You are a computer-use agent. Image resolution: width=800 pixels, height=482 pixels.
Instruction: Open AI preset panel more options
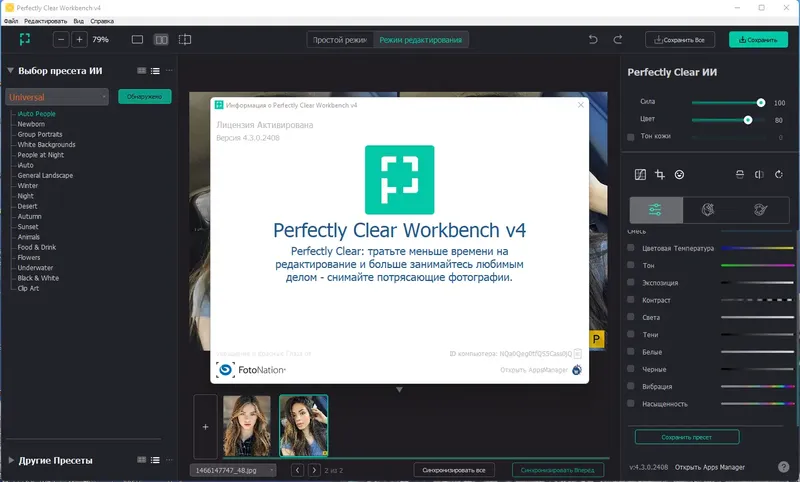pos(169,70)
